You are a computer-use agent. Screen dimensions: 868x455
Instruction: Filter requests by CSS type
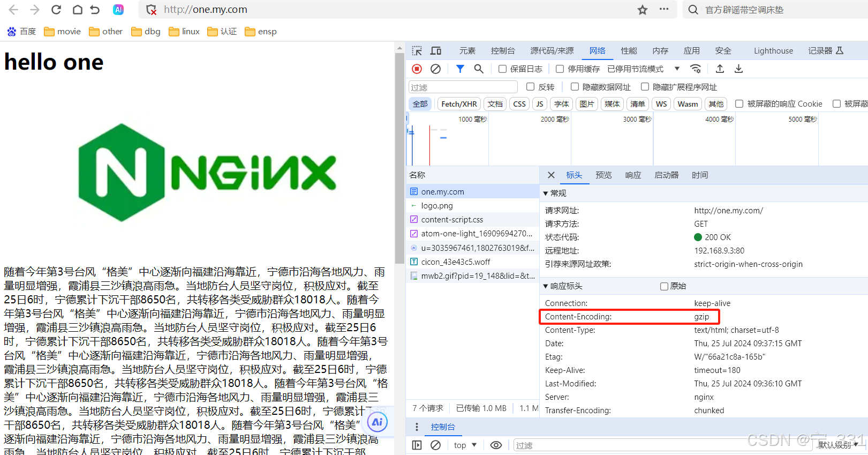click(x=519, y=104)
